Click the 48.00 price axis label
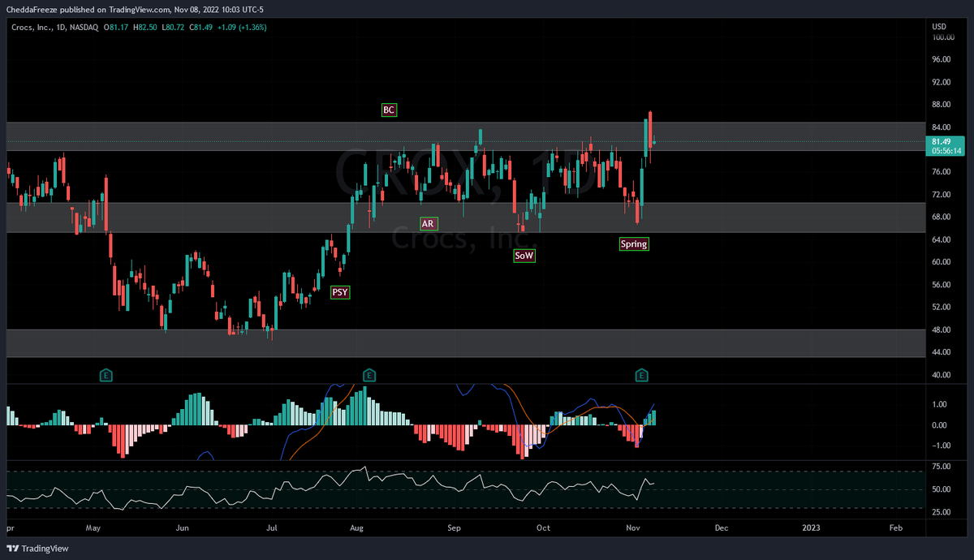 (942, 330)
